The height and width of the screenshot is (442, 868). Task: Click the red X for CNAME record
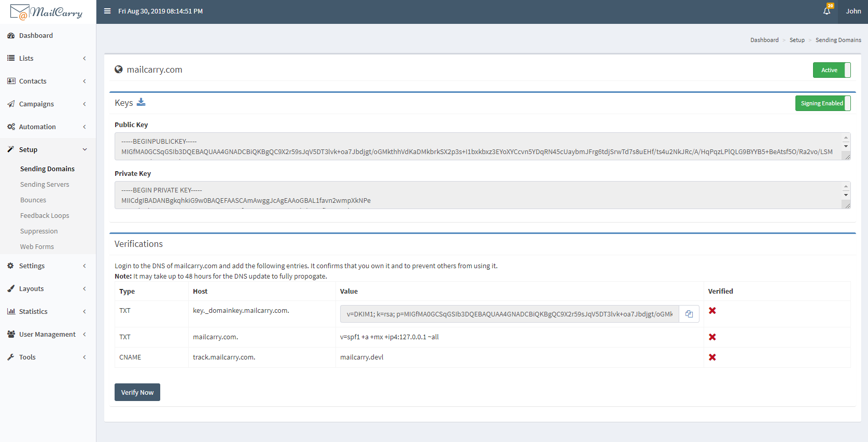coord(712,357)
